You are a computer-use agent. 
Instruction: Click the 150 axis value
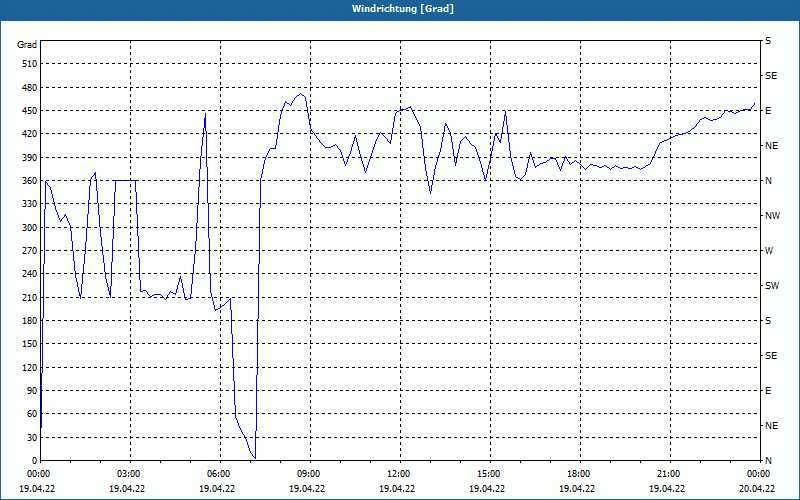[30, 343]
